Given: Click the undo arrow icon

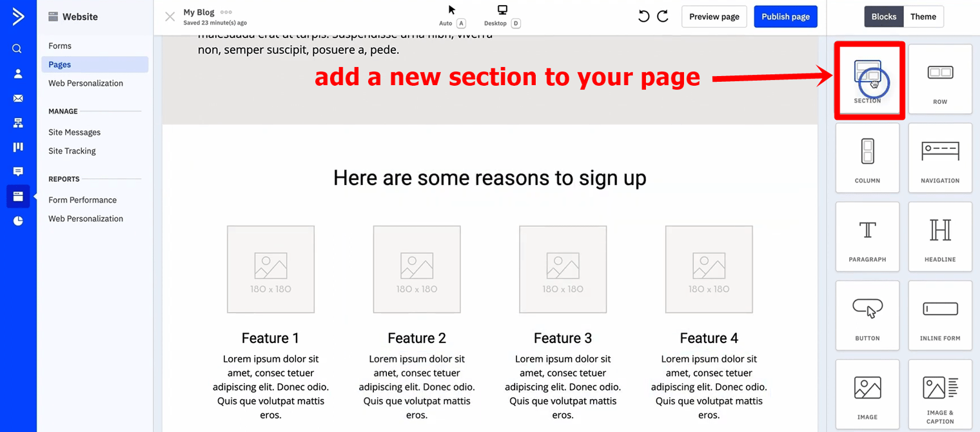Looking at the screenshot, I should [643, 17].
